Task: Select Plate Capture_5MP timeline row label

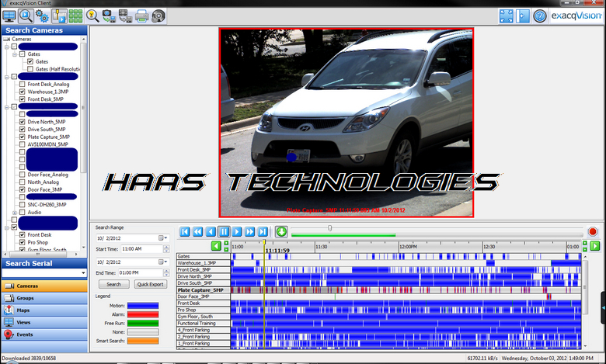Action: [204, 290]
